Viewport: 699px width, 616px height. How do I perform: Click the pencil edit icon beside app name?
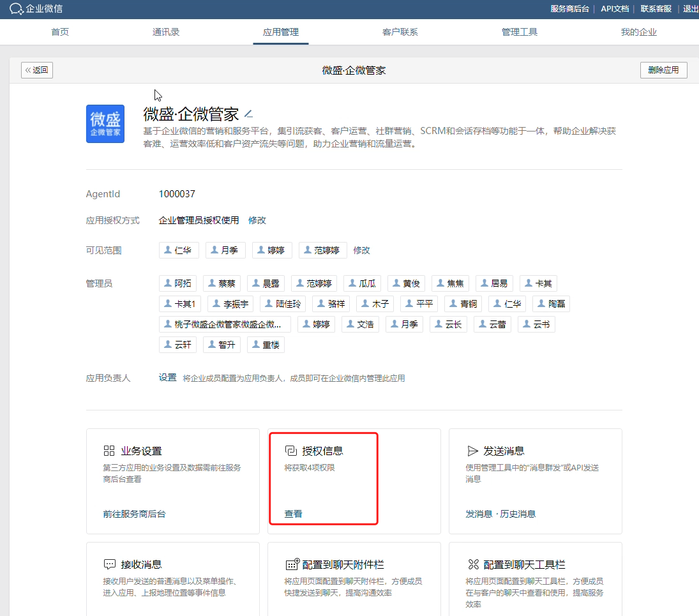(x=249, y=114)
